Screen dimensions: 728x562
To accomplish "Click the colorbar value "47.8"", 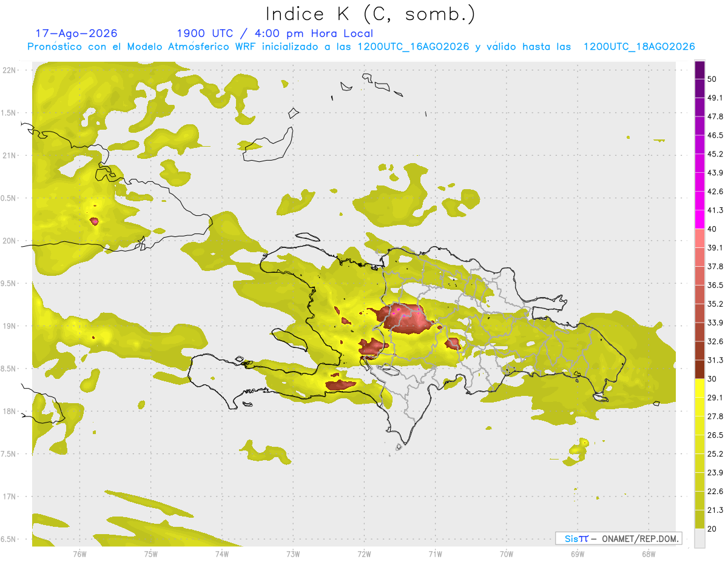I will coord(716,116).
